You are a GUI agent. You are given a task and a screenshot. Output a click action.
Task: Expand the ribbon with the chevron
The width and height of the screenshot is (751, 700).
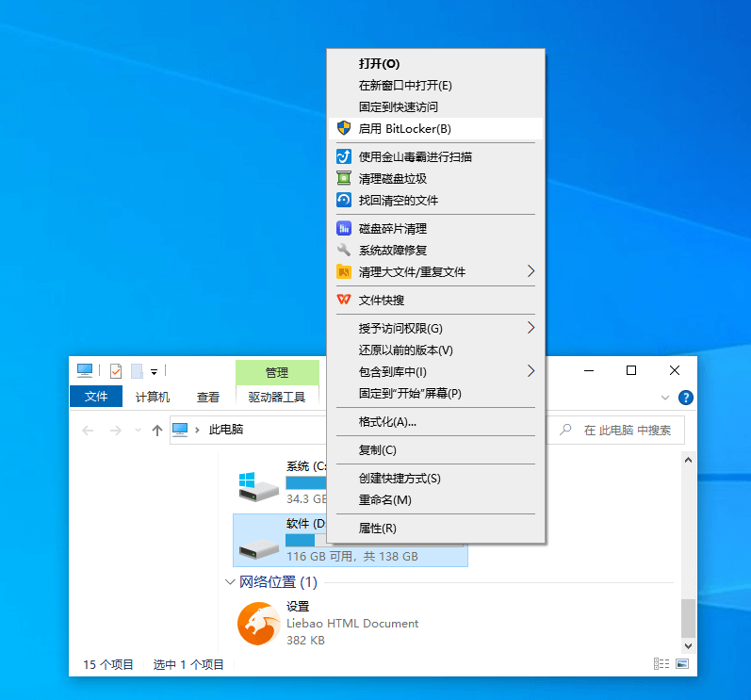pos(665,398)
